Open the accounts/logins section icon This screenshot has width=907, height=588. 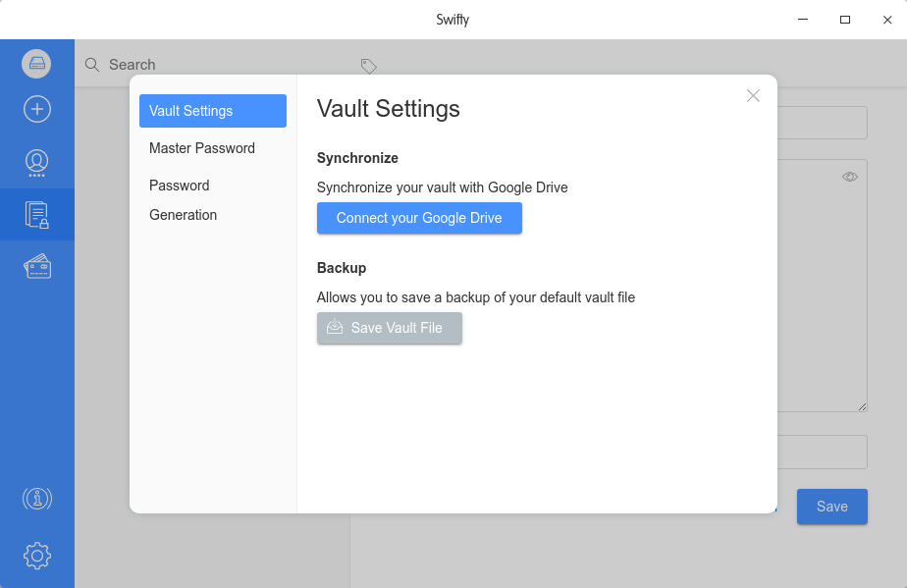[x=36, y=162]
